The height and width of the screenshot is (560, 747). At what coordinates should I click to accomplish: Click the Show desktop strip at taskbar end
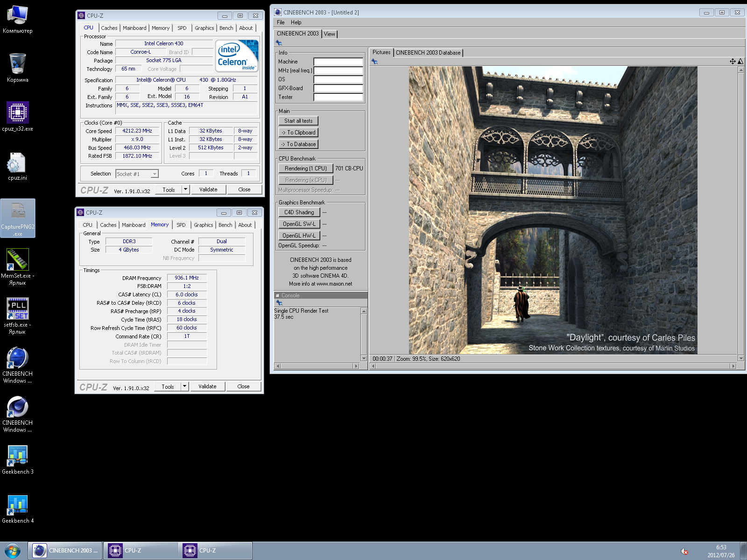point(743,551)
